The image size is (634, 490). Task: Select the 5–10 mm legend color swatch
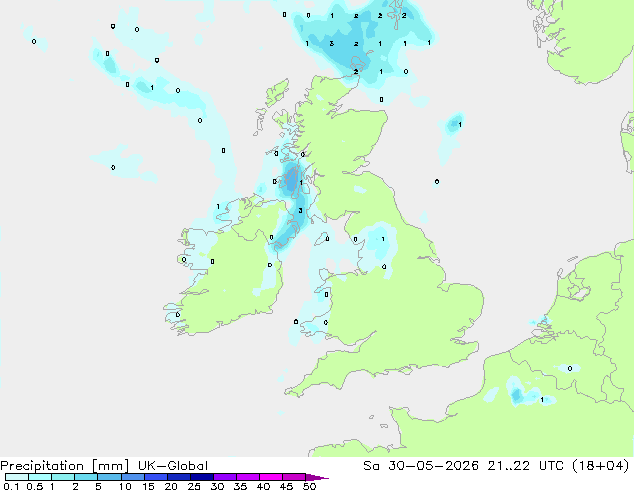pos(109,477)
